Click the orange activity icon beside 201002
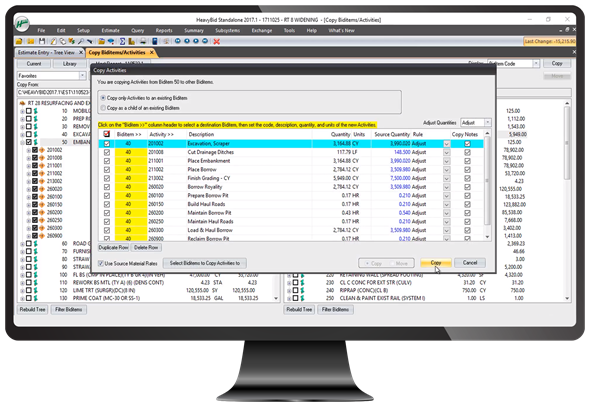 click(x=42, y=150)
